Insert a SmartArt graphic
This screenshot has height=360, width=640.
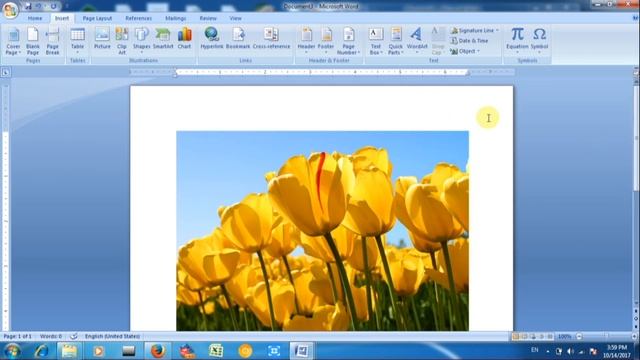(163, 39)
